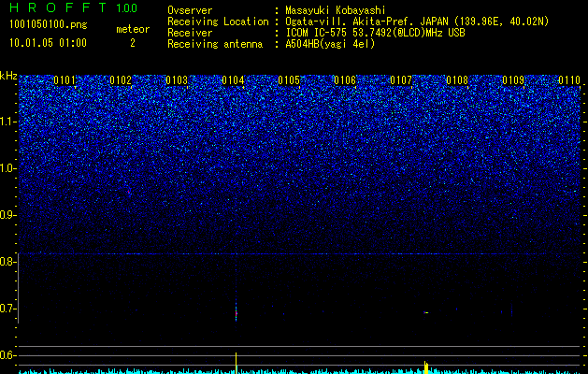This screenshot has height=374, width=588.
Task: Click time marker 0102
Action: (x=121, y=80)
